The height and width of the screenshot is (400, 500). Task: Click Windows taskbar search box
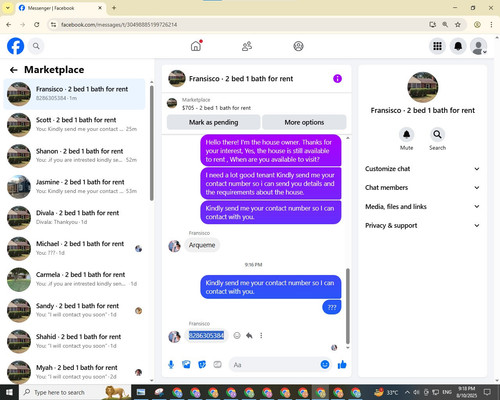tap(75, 392)
